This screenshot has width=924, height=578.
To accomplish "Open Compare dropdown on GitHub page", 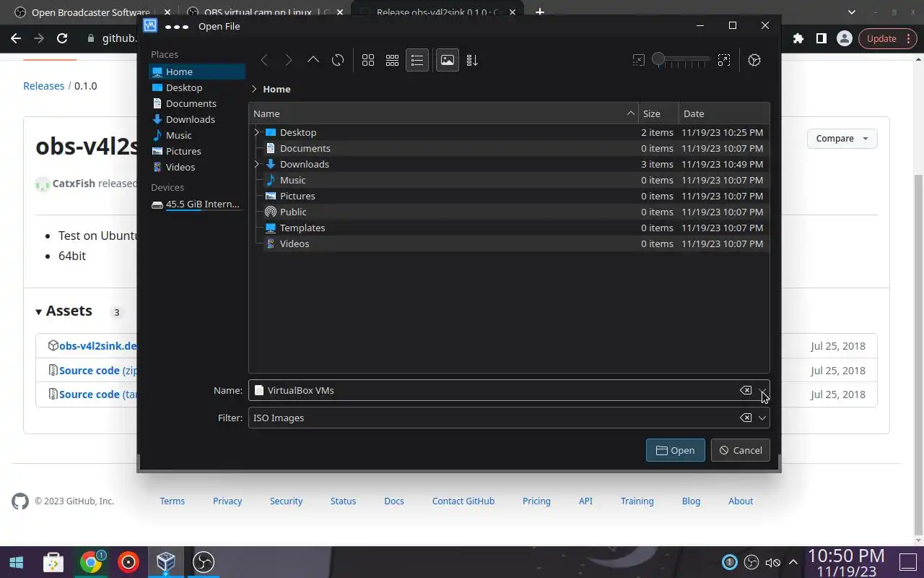I will tap(842, 139).
